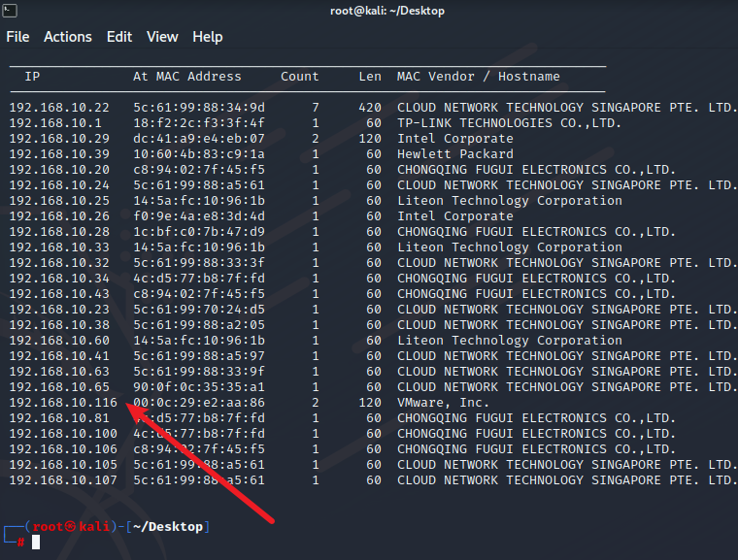Click Liteon Technology Corporation on 192.168.10.25 row
The image size is (738, 560).
click(x=510, y=201)
